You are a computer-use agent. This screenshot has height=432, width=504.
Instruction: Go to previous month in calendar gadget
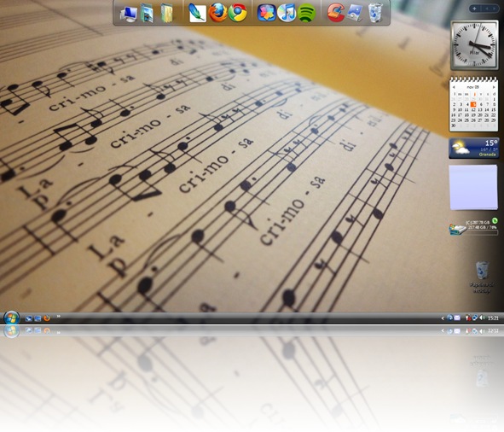[454, 87]
